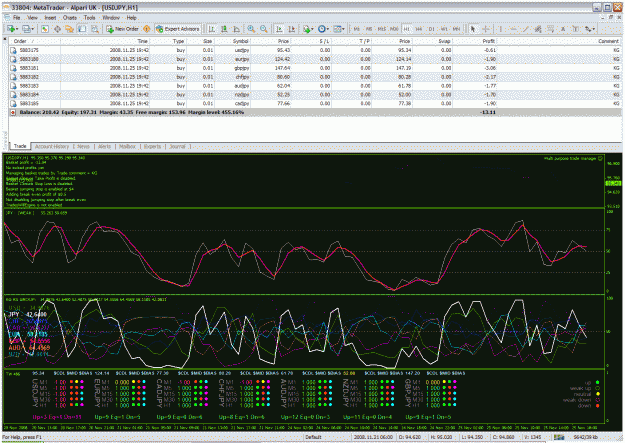Switch timeframe to M15

(381, 29)
